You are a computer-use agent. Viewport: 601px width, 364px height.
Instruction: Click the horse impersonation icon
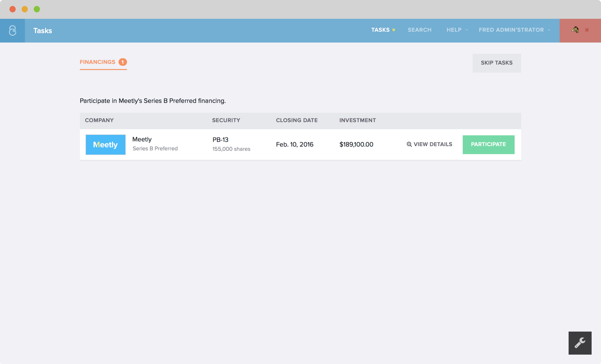(575, 30)
